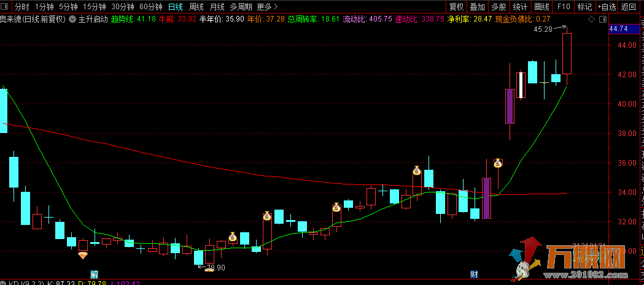
Task: Click the 叠加 overlay button
Action: point(477,7)
